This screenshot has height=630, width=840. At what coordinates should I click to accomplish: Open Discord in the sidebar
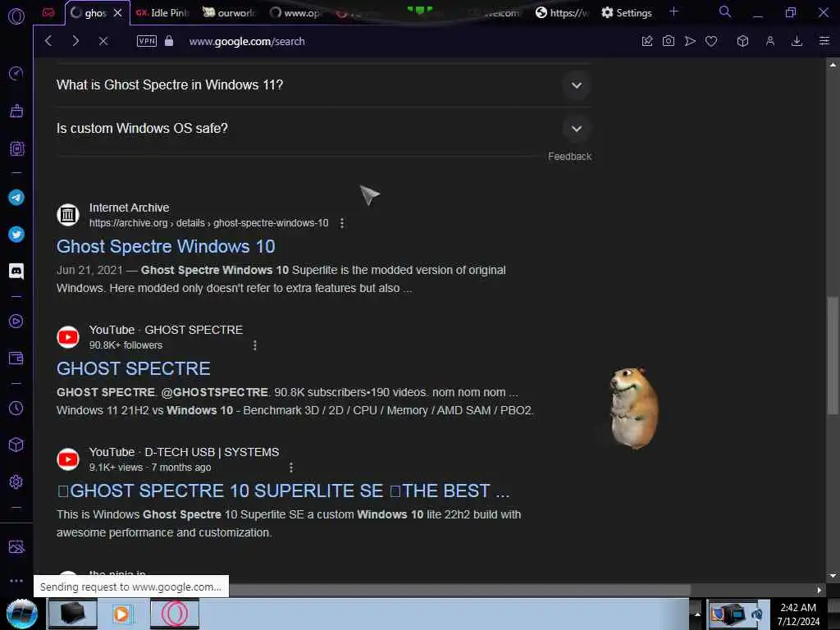[x=16, y=272]
